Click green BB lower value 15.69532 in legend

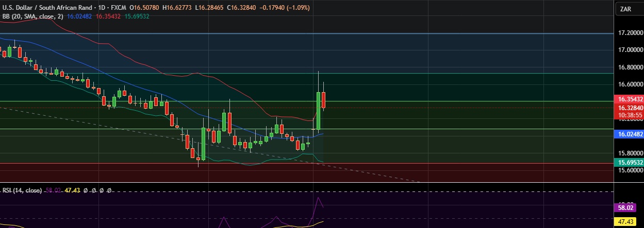[x=137, y=16]
